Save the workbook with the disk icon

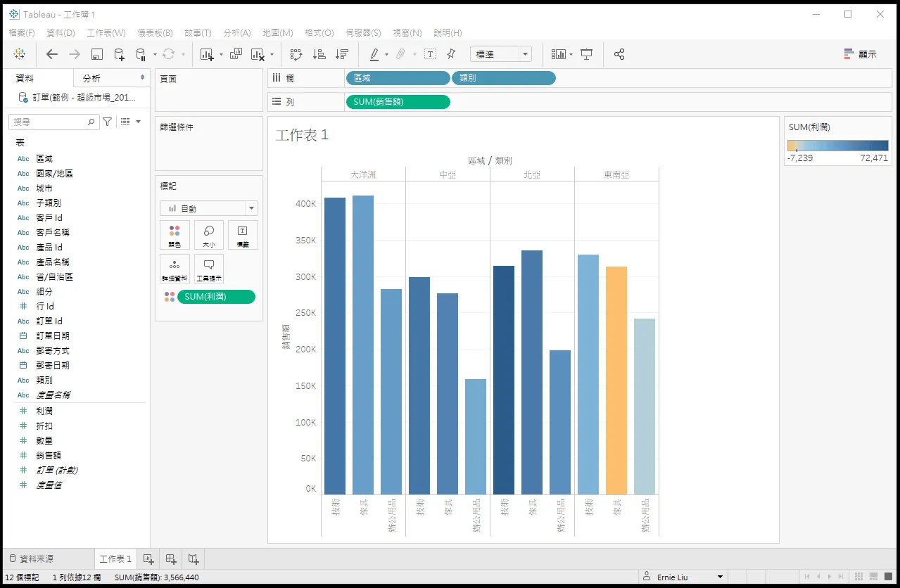coord(97,54)
